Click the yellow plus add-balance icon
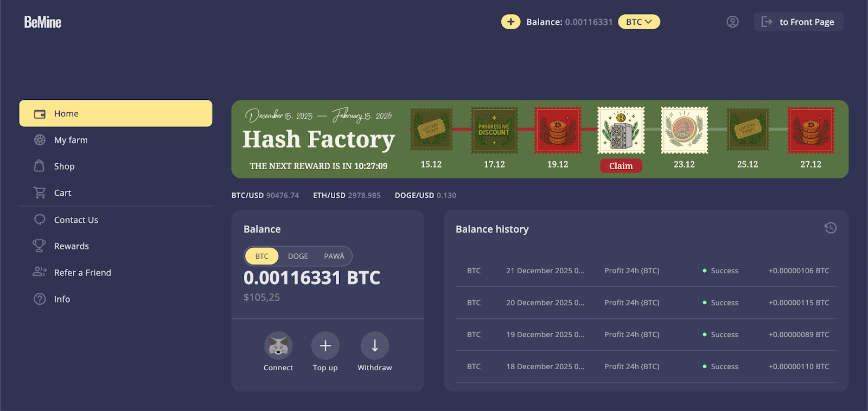The image size is (868, 411). 510,22
